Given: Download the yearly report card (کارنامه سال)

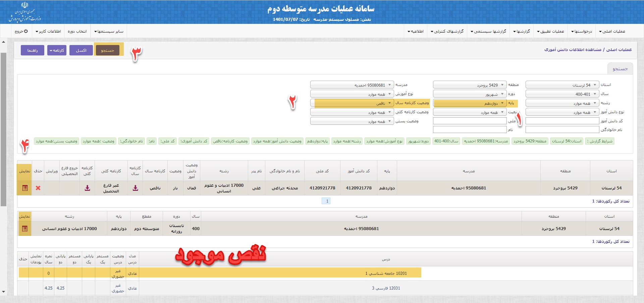Looking at the screenshot, I should (135, 188).
